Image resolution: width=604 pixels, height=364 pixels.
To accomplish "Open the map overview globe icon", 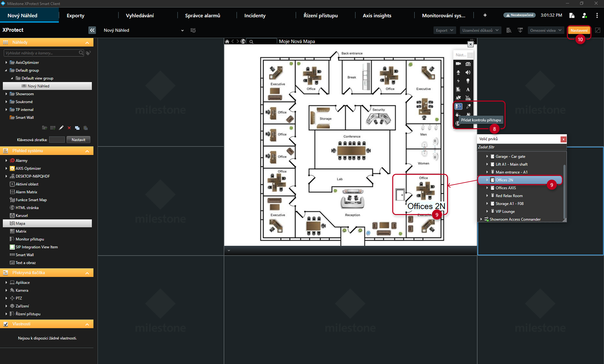I will click(x=243, y=41).
